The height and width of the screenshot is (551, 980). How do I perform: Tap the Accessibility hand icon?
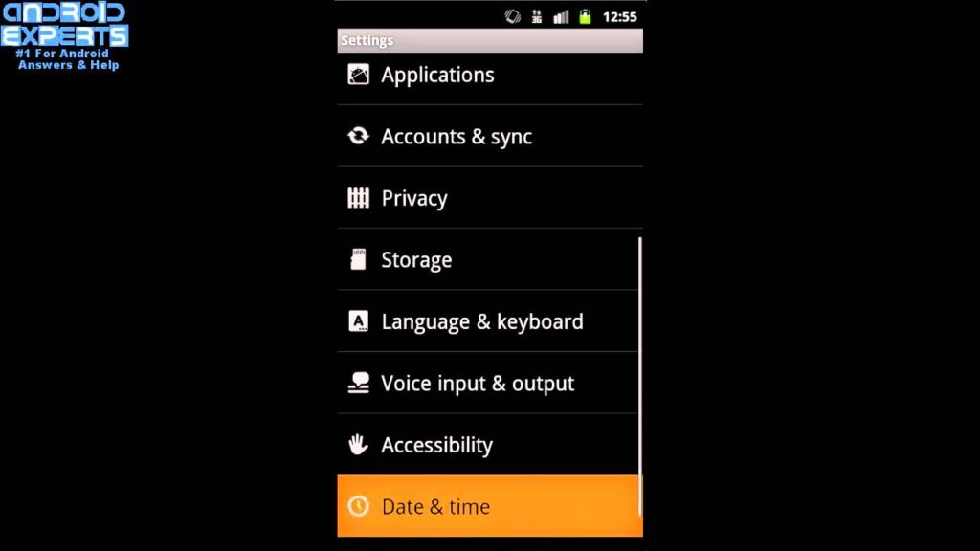358,444
